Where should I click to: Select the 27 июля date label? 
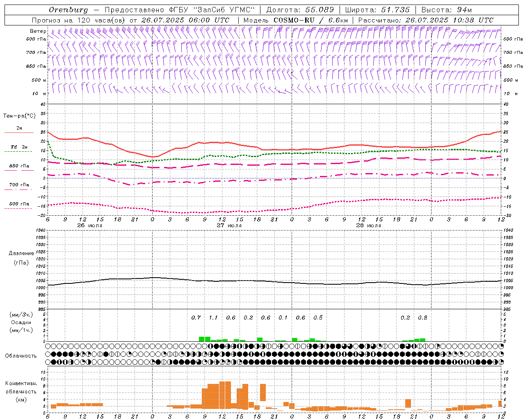tap(229, 226)
